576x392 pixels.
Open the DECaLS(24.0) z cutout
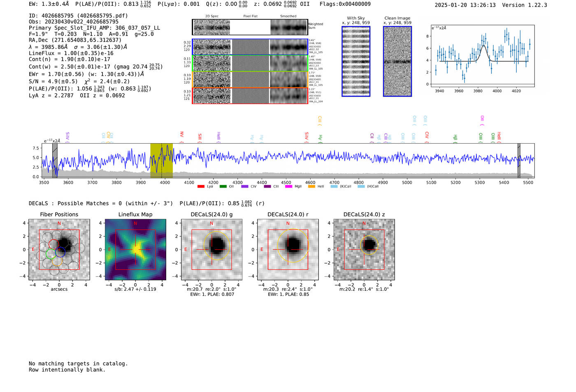coord(364,250)
